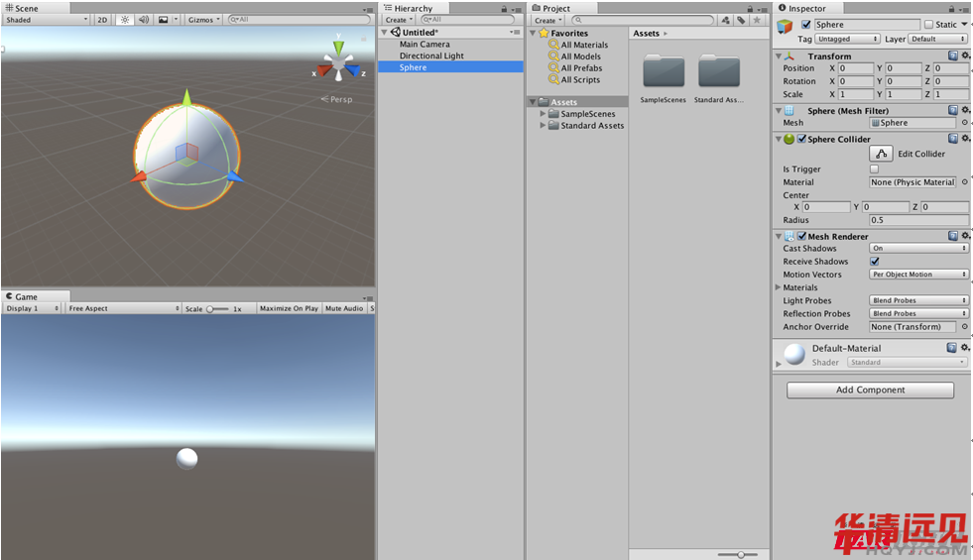Click the scene orientation gizmo center
The image size is (973, 560).
point(338,65)
